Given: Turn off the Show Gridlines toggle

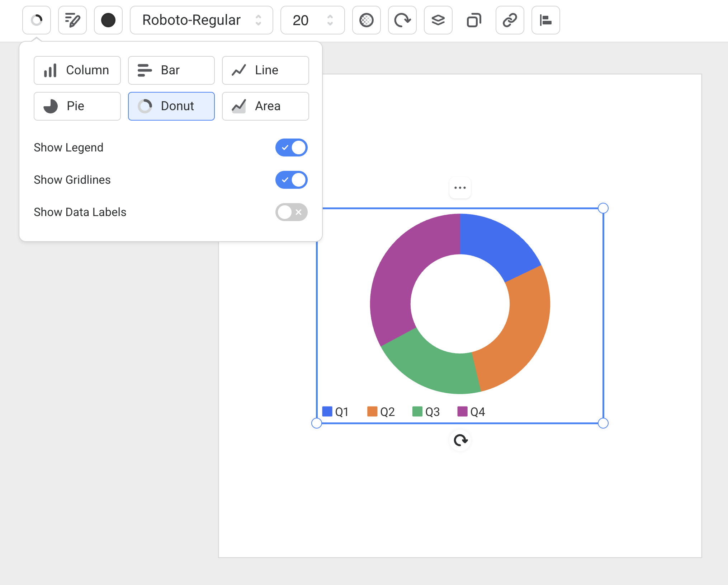Looking at the screenshot, I should pos(292,180).
